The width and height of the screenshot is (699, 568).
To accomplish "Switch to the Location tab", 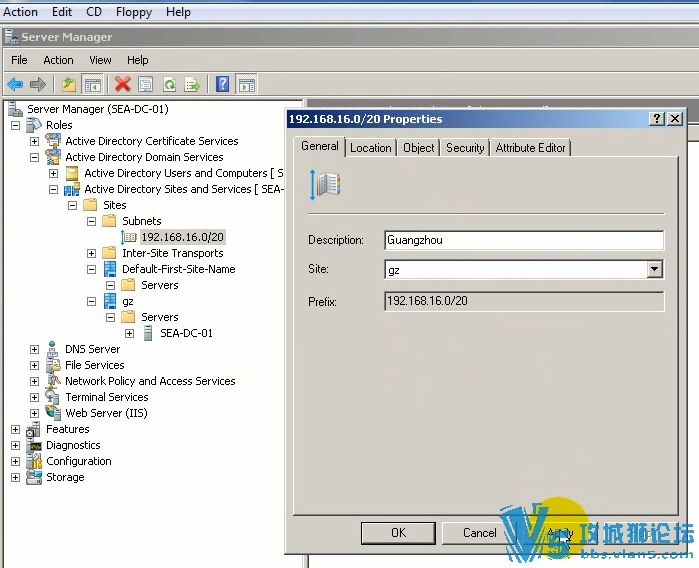I will [370, 148].
